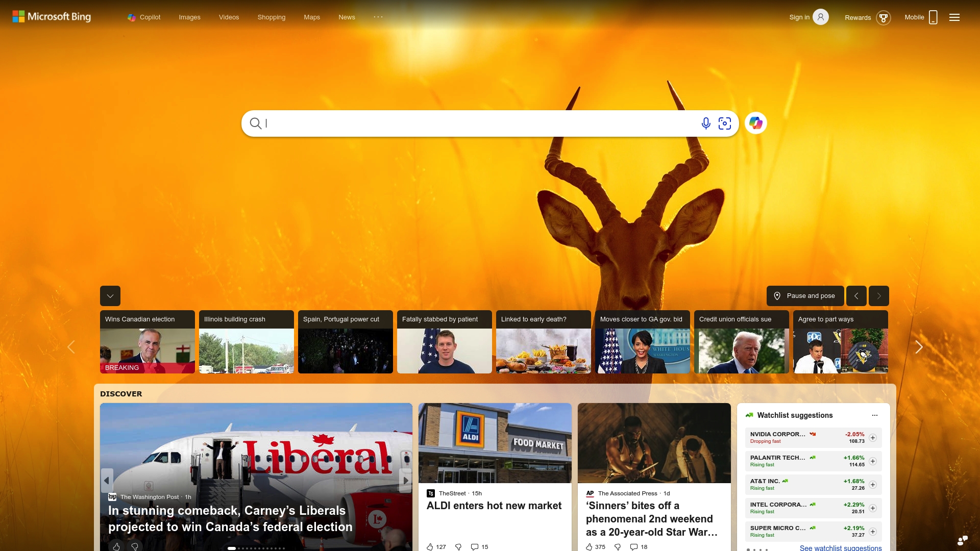Image resolution: width=980 pixels, height=551 pixels.
Task: Click the Rewards trophy icon
Action: coord(883,18)
